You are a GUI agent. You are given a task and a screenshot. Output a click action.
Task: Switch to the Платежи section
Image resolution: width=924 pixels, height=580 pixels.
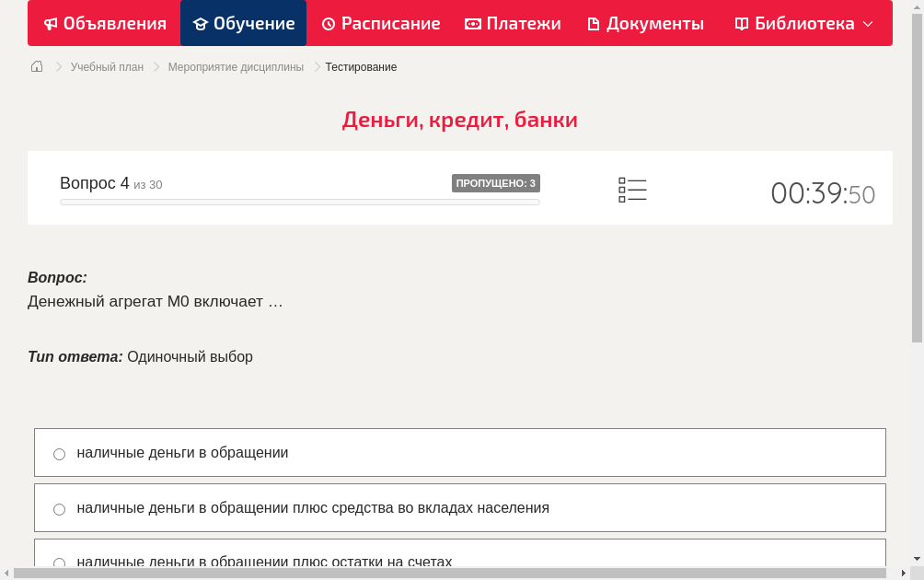click(x=513, y=23)
